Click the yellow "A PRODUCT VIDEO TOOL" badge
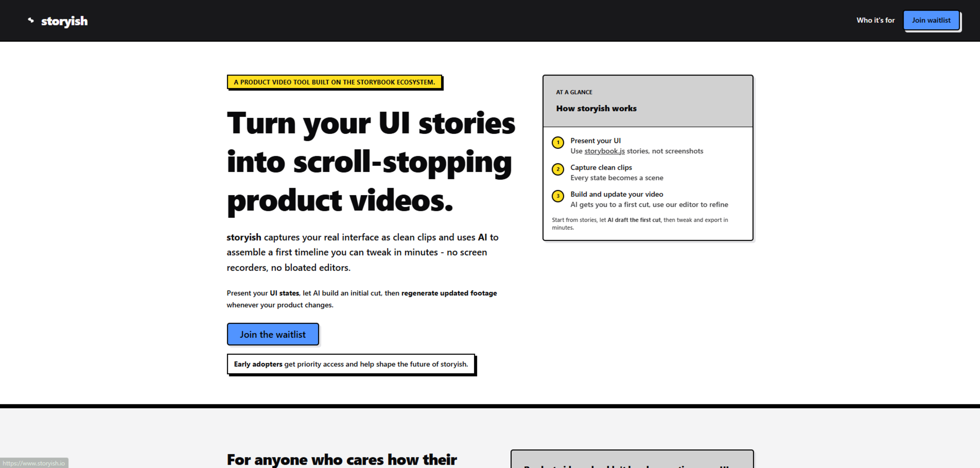The image size is (980, 468). [x=334, y=82]
